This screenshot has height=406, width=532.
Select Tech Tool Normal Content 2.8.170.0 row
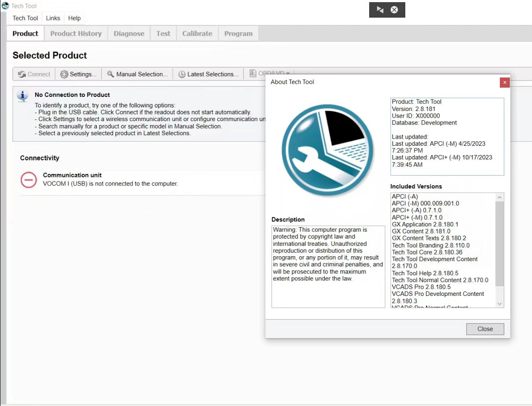pyautogui.click(x=440, y=280)
